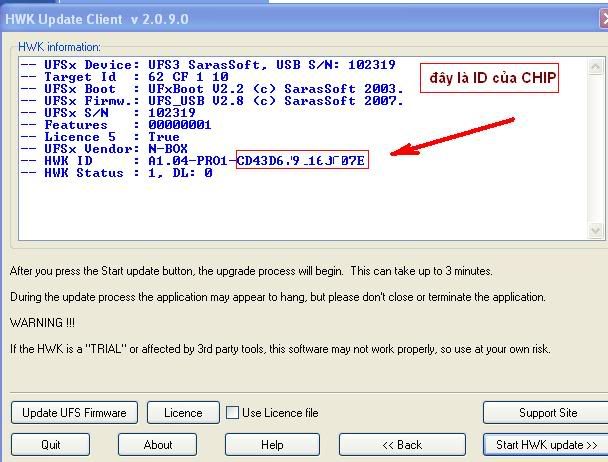Click the red arrow pointing at HWK ID
The width and height of the screenshot is (608, 462).
450,137
